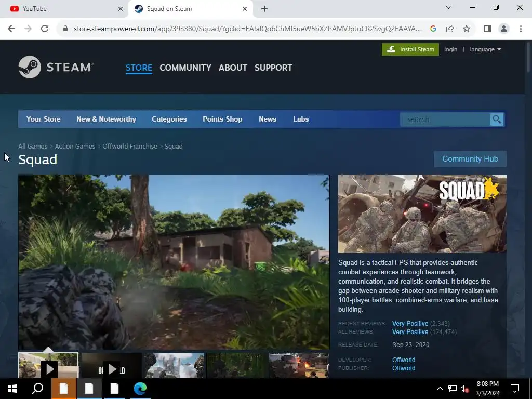This screenshot has width=532, height=399.
Task: Open the News tab in store nav
Action: tap(268, 119)
